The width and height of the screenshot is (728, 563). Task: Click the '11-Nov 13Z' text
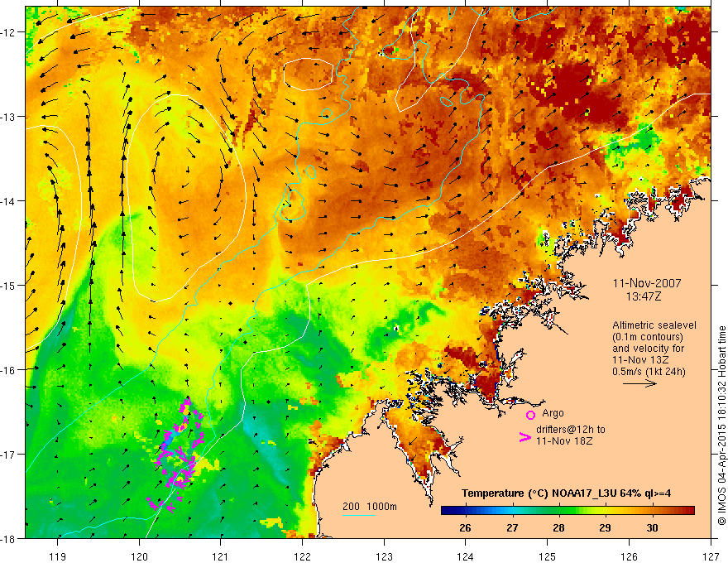[640, 360]
